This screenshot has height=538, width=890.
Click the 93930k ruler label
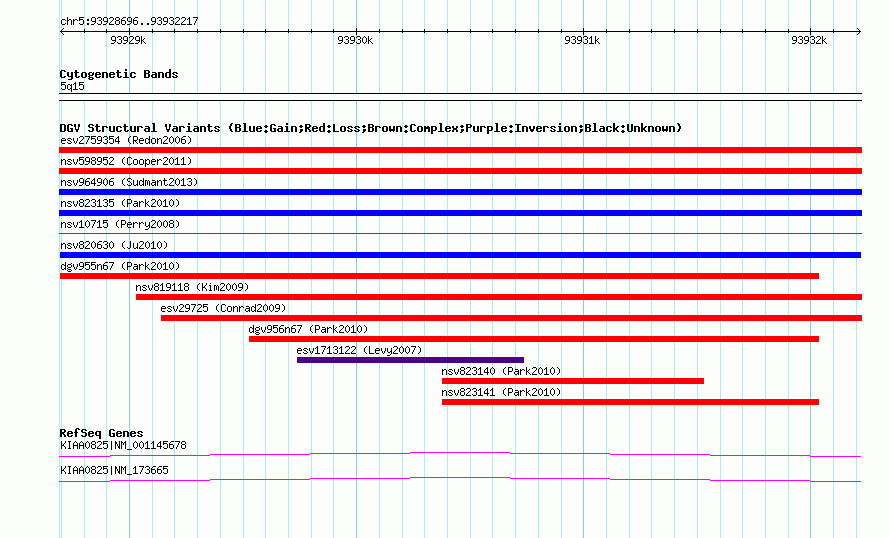point(355,40)
